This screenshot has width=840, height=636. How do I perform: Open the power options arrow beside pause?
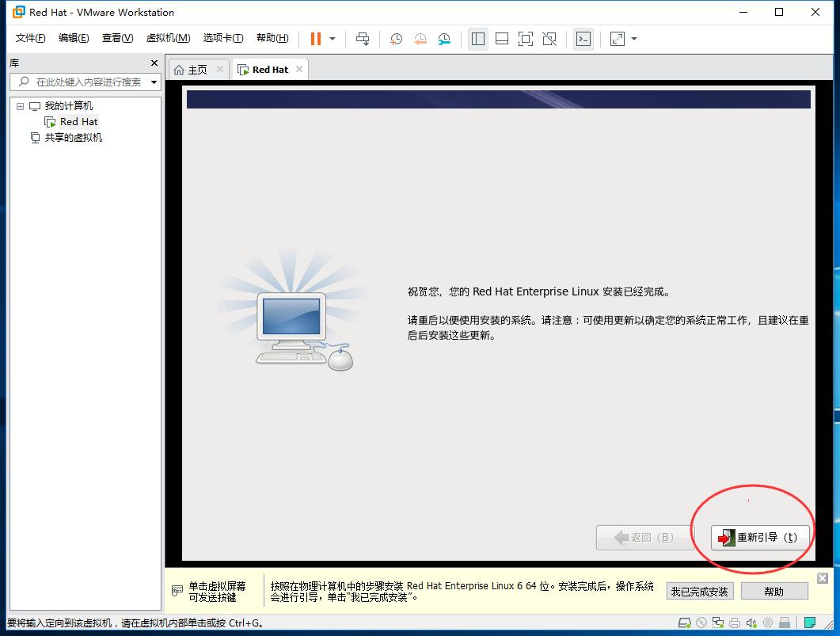pos(333,39)
